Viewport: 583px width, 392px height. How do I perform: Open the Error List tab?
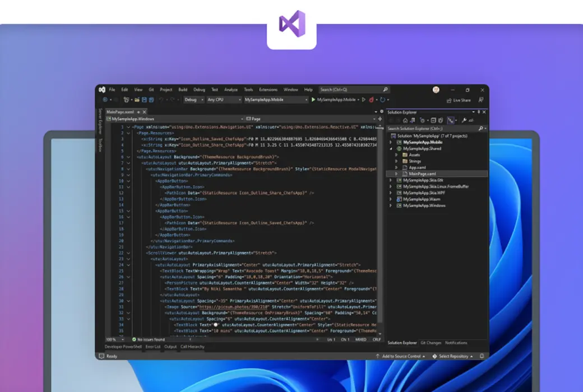pos(153,347)
